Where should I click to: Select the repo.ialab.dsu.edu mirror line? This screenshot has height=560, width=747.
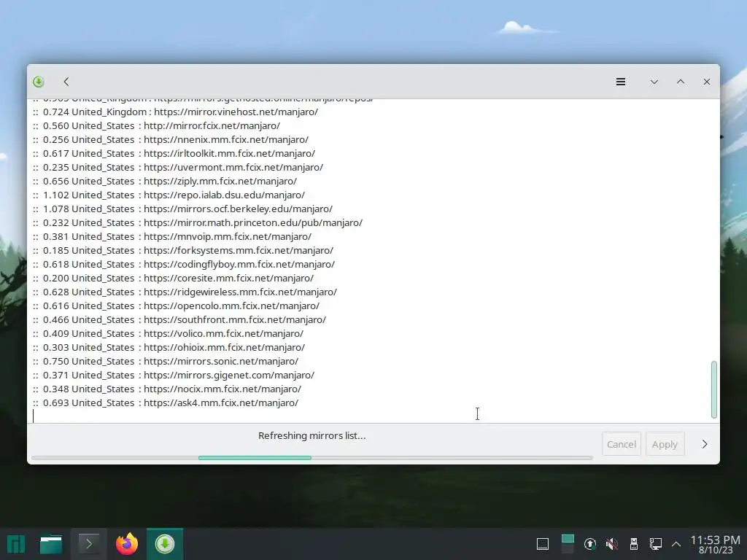[x=169, y=195]
